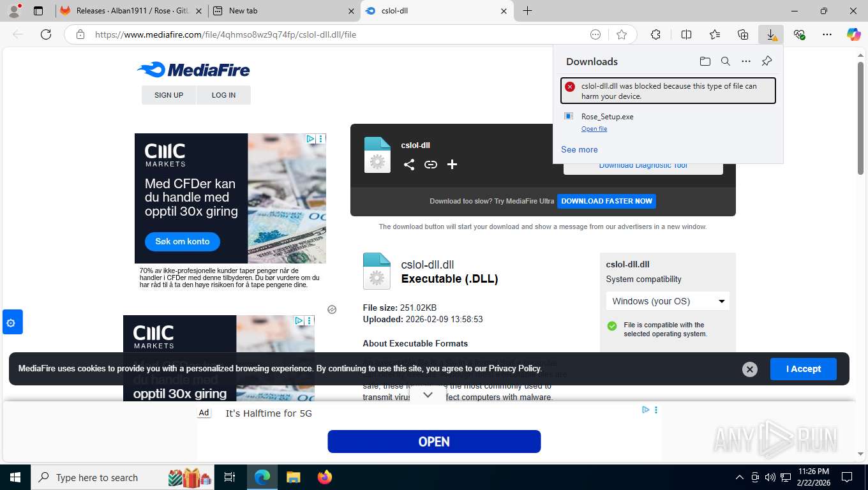Open the tab actions menu icon
Viewport: 868px width, 490px height.
coord(38,11)
